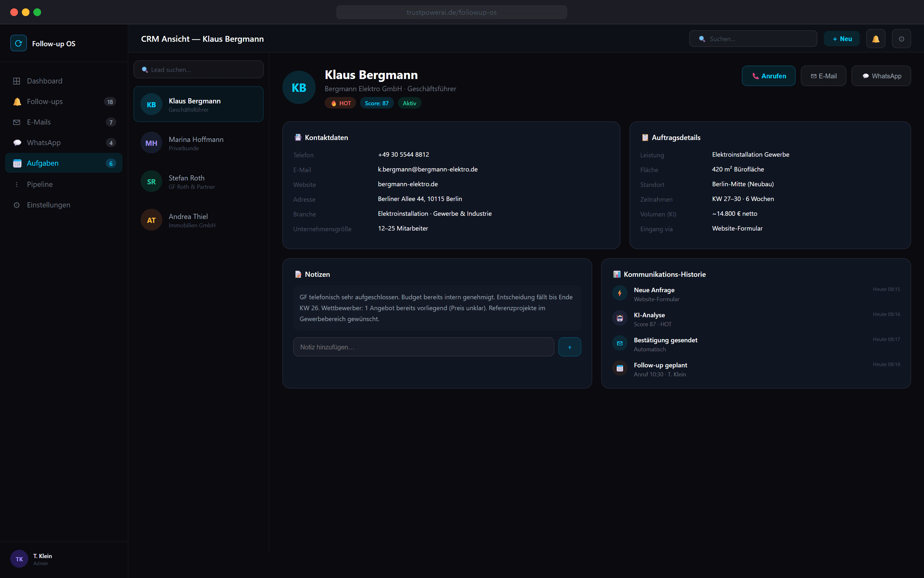Click the Anrufen call button
Screen dimensions: 924x578
pyautogui.click(x=768, y=76)
